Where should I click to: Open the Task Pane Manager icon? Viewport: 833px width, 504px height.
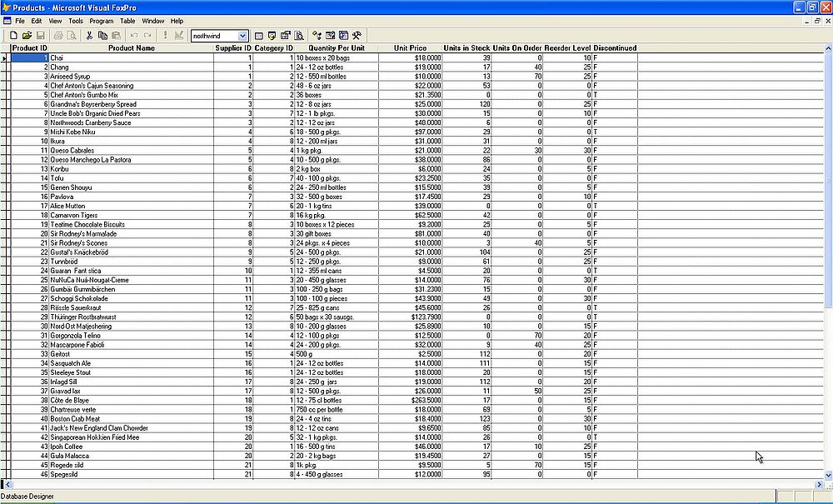click(343, 36)
